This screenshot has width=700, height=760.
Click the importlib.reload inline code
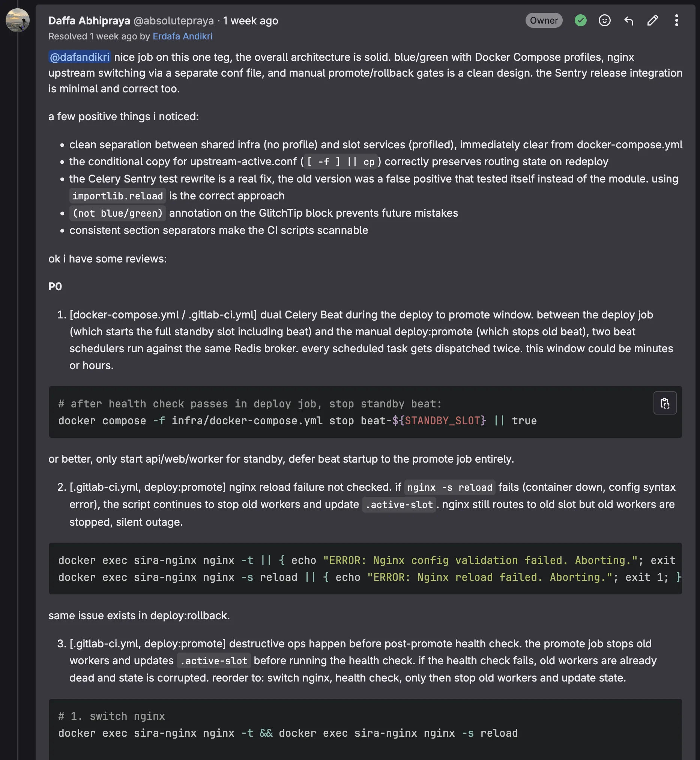point(117,196)
